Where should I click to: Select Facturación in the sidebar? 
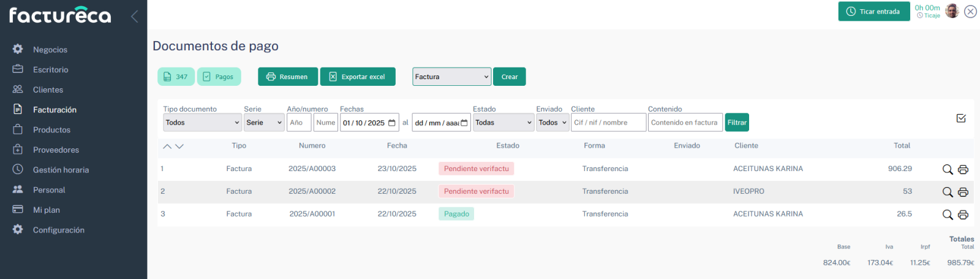55,110
